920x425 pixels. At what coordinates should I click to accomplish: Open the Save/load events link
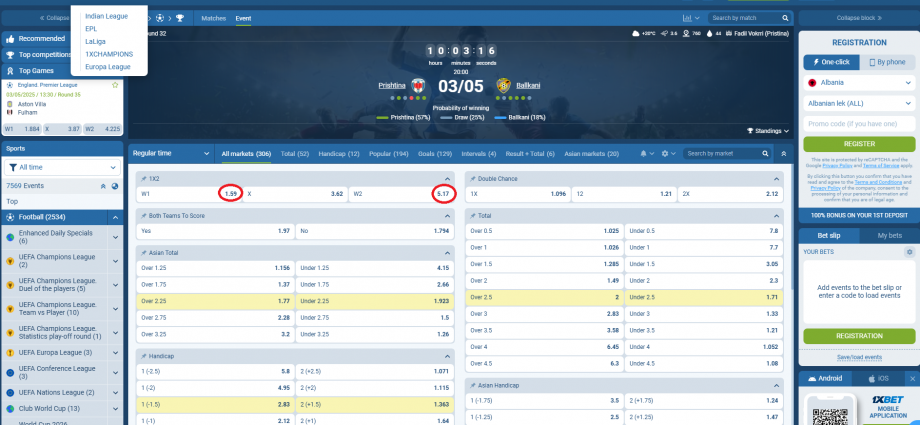pyautogui.click(x=859, y=357)
